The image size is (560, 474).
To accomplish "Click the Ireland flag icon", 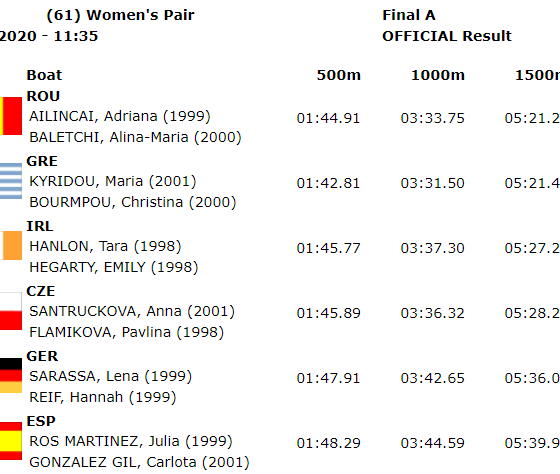I will pos(11,245).
